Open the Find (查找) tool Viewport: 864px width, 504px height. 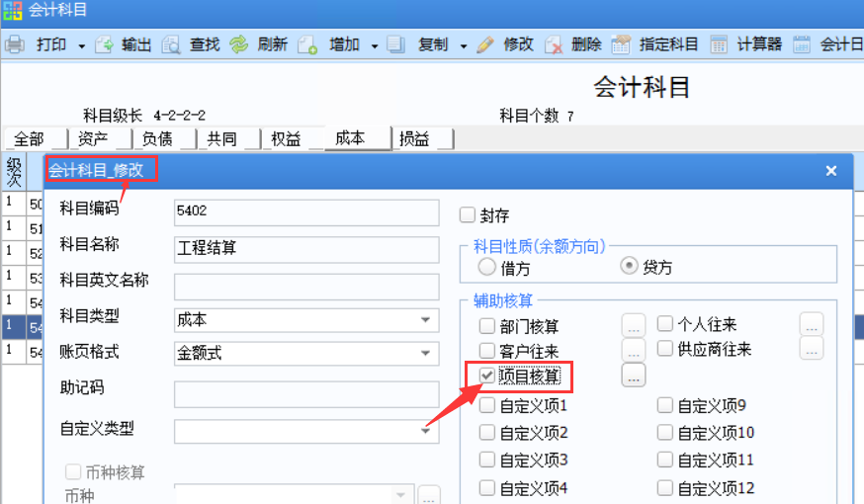172,44
